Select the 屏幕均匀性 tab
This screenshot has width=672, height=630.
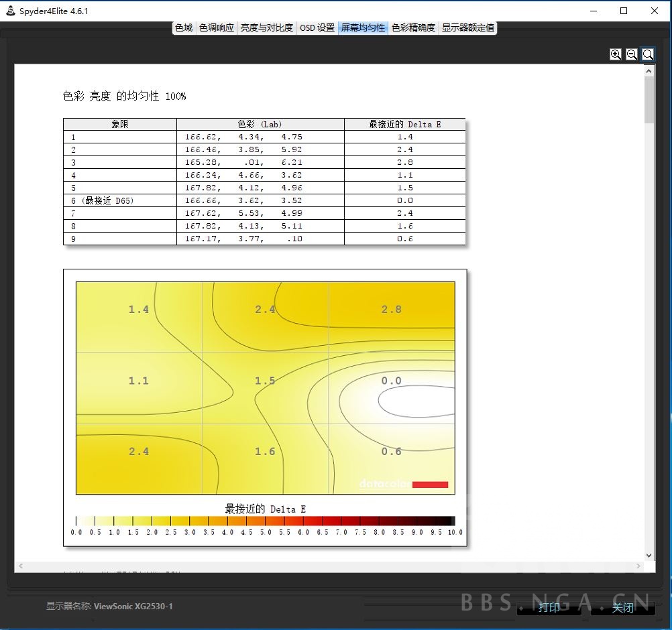tap(363, 28)
